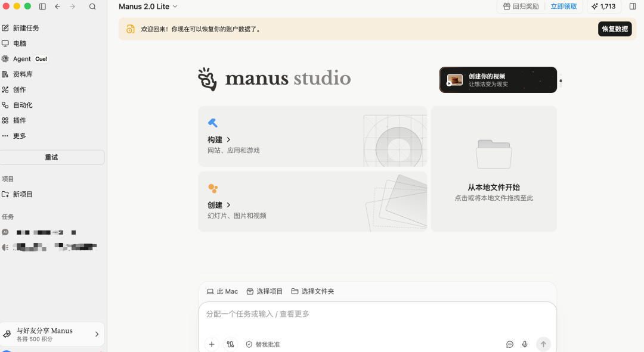
Task: Click the Cue! badge next to Agent
Action: tap(41, 59)
